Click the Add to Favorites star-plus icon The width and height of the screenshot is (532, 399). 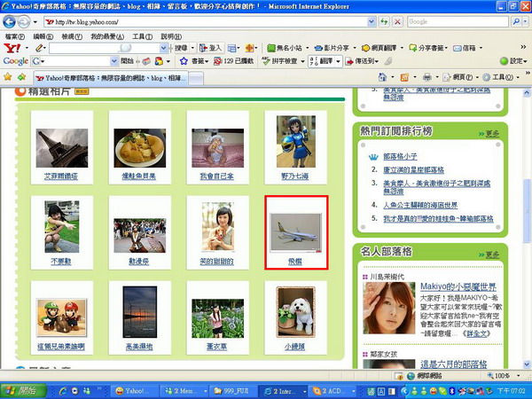tap(21, 77)
